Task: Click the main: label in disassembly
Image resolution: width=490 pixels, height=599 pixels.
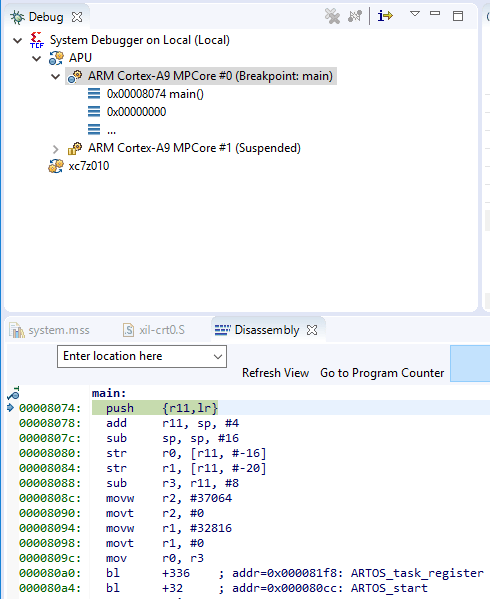Action: pyautogui.click(x=109, y=393)
